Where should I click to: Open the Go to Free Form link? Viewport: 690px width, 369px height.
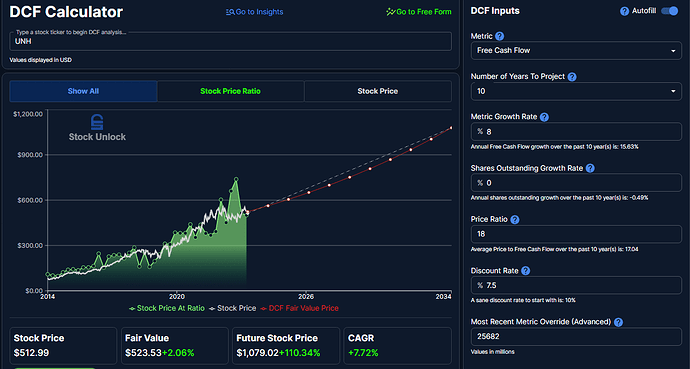[x=418, y=12]
